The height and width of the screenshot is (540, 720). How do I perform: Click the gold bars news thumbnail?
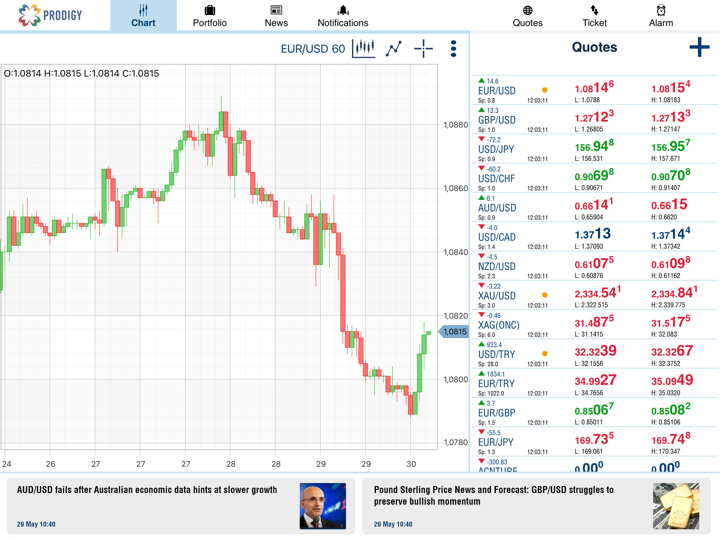(x=676, y=506)
